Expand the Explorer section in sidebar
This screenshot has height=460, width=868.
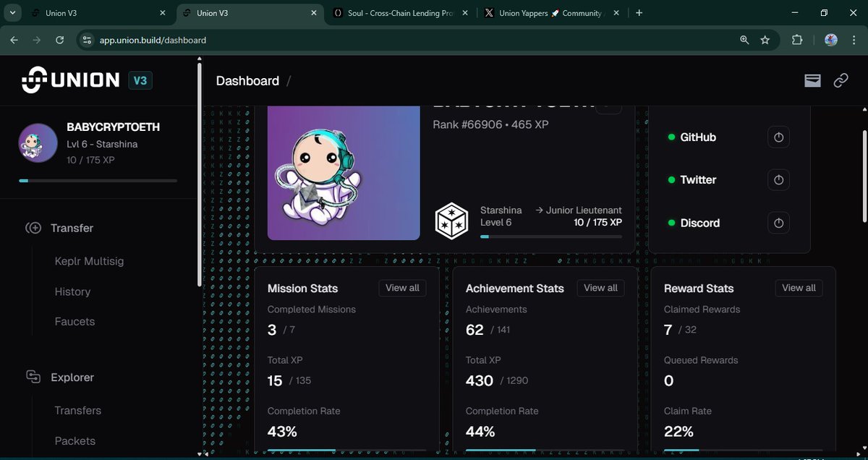[x=72, y=377]
